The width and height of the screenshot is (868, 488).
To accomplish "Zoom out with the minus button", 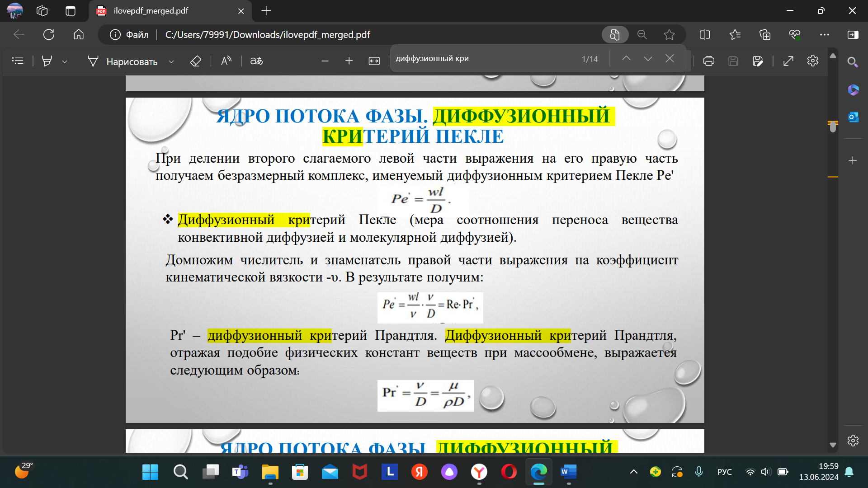I will tap(325, 61).
